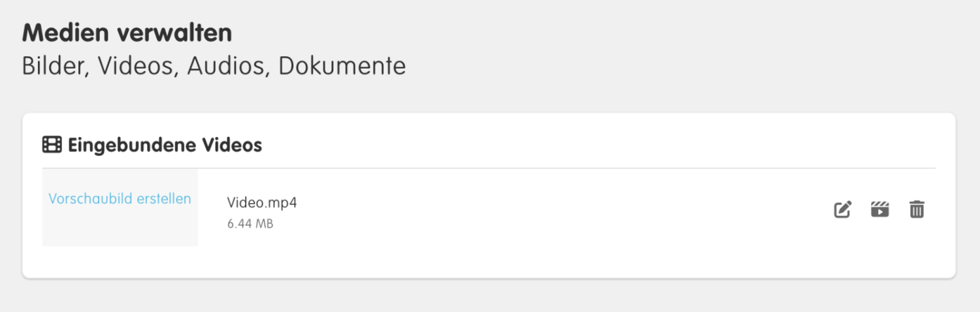Click empty row space right of Video.mp4
The width and height of the screenshot is (980, 312).
click(x=562, y=209)
